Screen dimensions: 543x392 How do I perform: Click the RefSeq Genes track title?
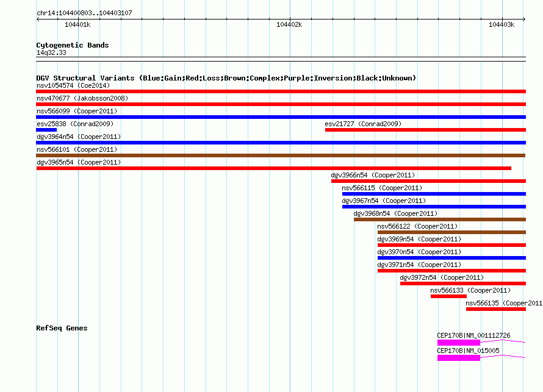tap(62, 328)
